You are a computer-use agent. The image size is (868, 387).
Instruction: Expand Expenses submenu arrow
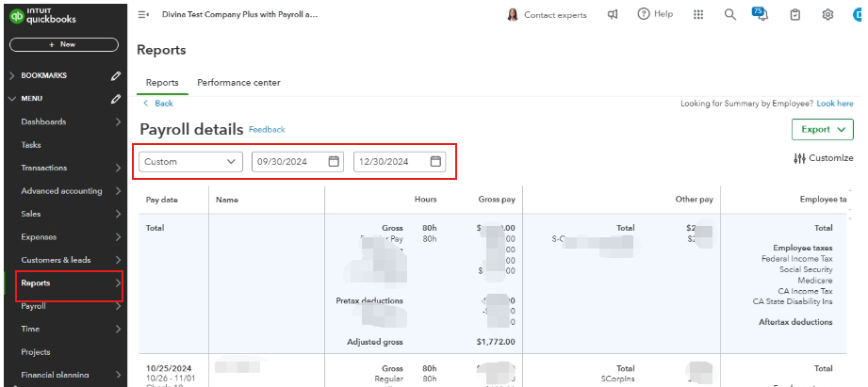tap(118, 237)
